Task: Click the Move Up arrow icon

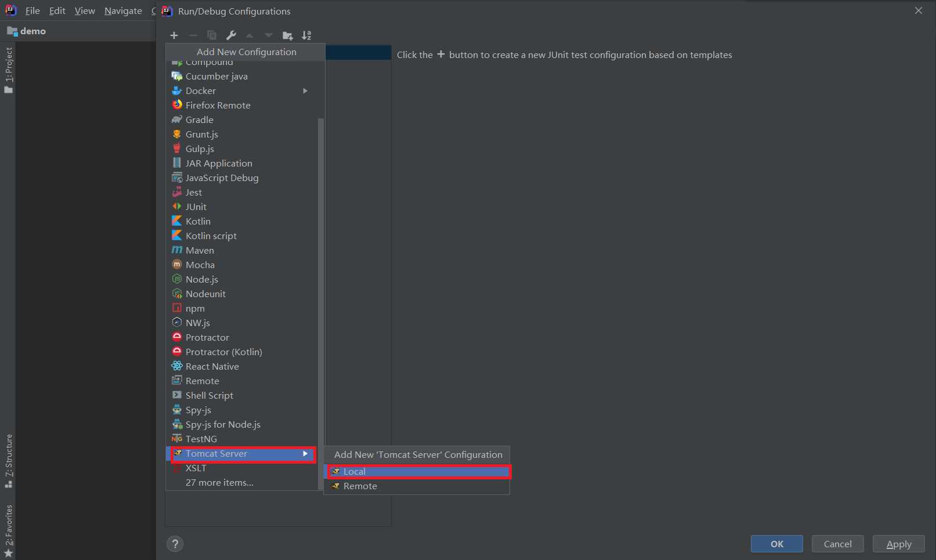Action: point(250,35)
